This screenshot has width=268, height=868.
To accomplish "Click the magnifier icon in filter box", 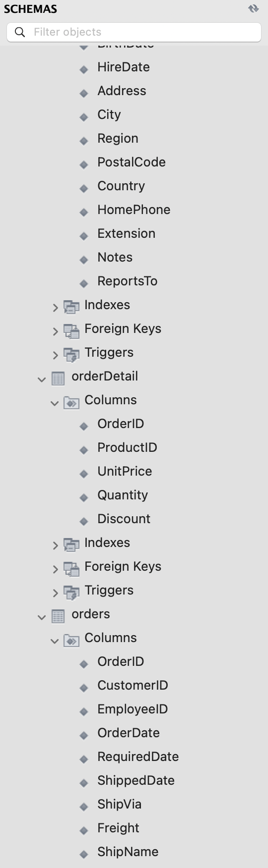I will (20, 32).
